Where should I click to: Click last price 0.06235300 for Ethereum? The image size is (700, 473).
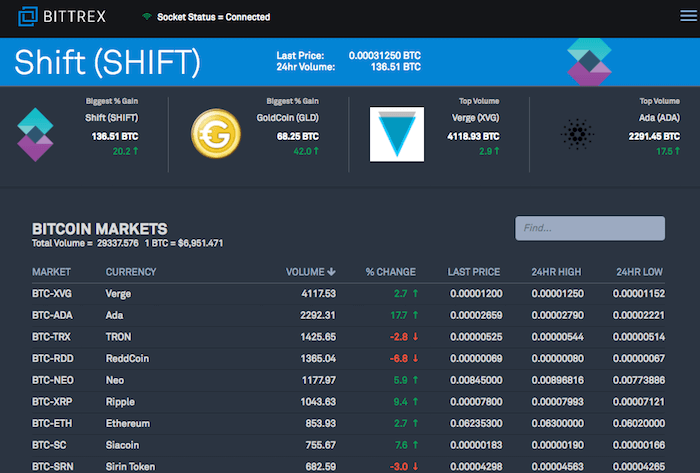point(476,423)
